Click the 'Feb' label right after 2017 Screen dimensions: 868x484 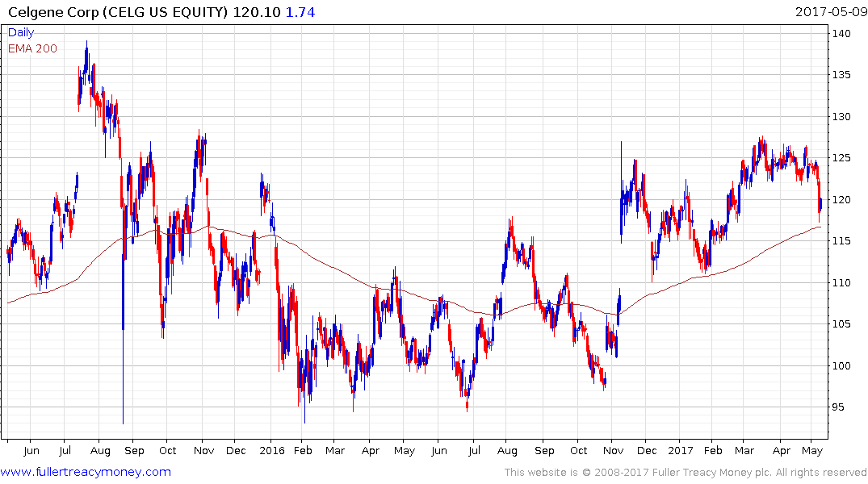[713, 450]
